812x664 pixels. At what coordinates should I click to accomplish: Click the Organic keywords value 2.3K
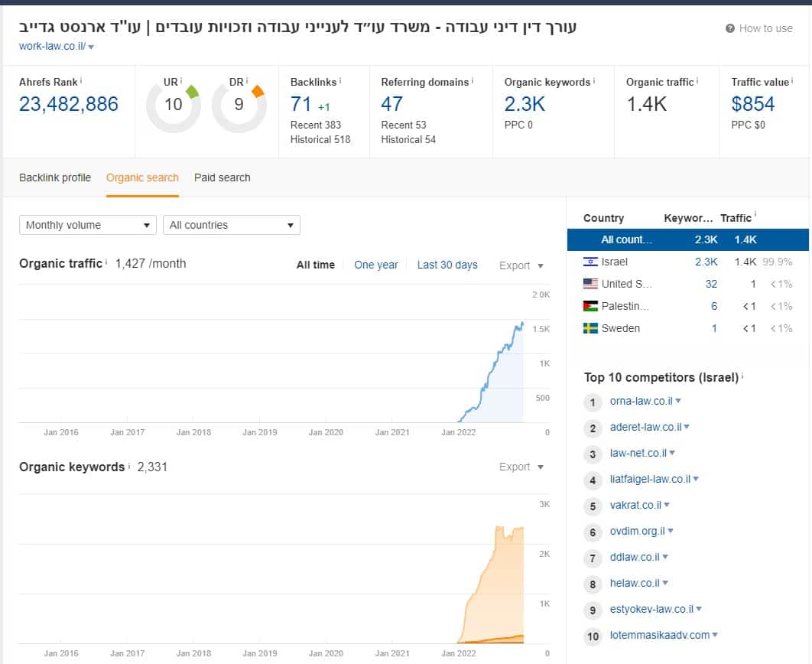[525, 104]
